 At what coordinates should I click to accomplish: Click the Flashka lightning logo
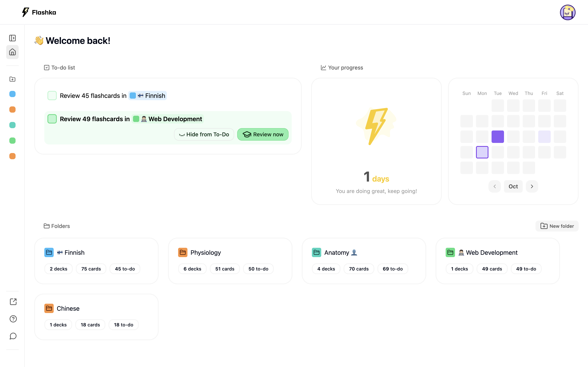[x=25, y=12]
